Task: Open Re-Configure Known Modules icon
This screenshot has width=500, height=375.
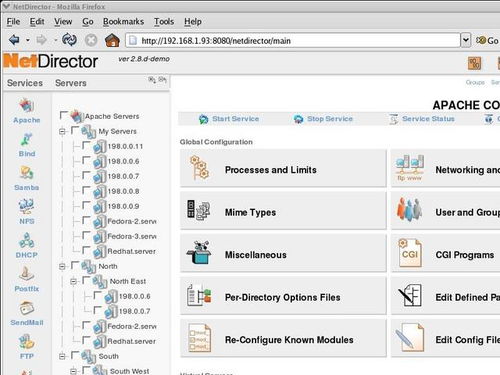Action: tap(199, 338)
